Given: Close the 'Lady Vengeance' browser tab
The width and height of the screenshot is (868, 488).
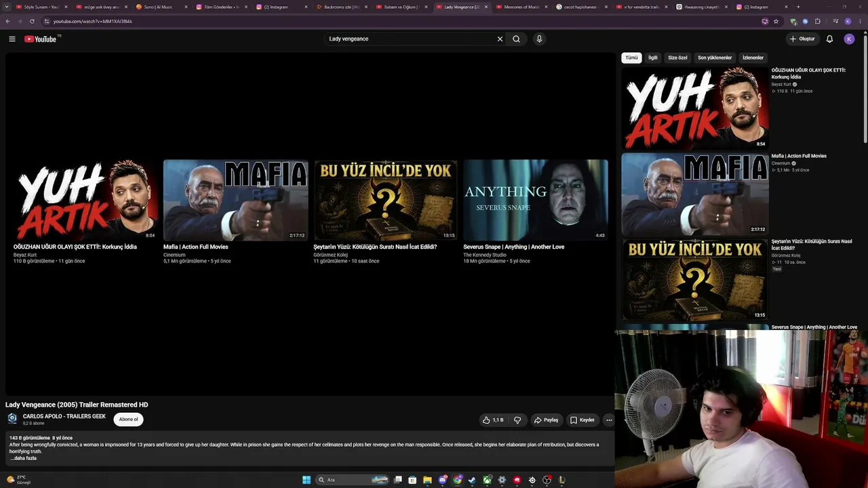Looking at the screenshot, I should click(x=486, y=7).
